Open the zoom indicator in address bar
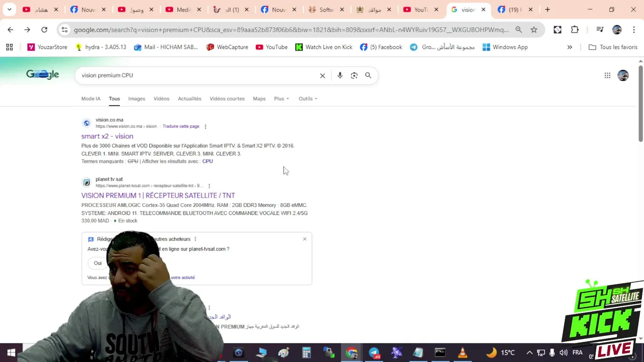Viewport: 644px width, 362px height. click(519, 30)
